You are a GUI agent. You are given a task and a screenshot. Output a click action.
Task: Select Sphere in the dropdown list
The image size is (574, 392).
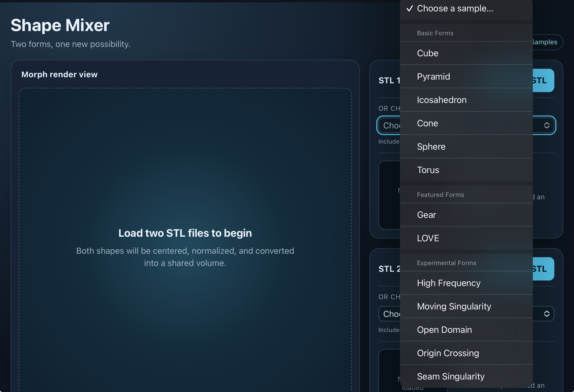[466, 147]
